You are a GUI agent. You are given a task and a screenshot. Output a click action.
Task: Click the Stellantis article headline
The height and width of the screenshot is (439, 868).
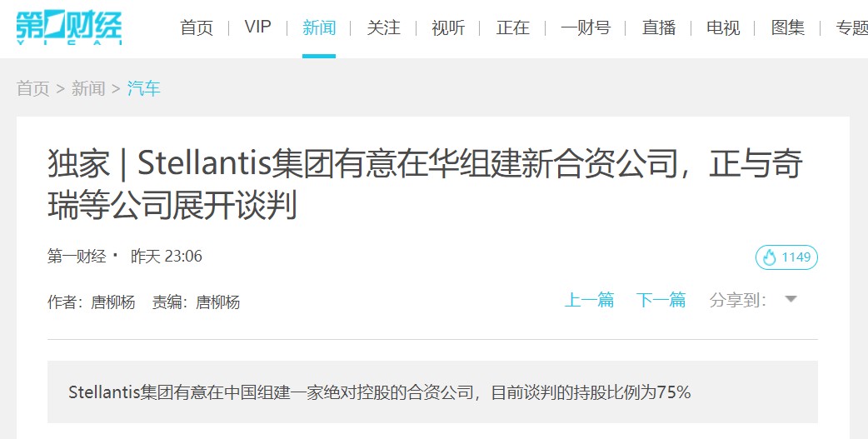click(x=425, y=184)
